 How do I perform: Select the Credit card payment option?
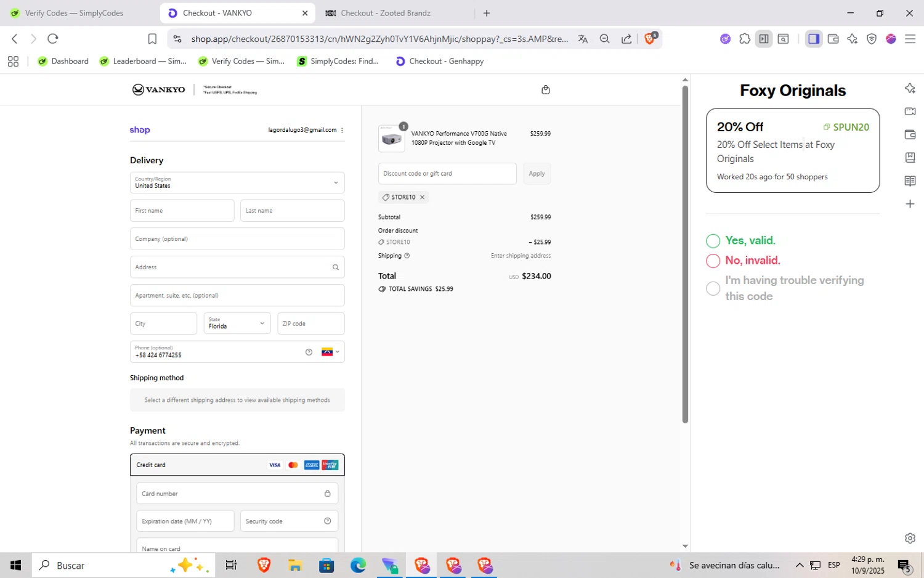[x=237, y=465]
